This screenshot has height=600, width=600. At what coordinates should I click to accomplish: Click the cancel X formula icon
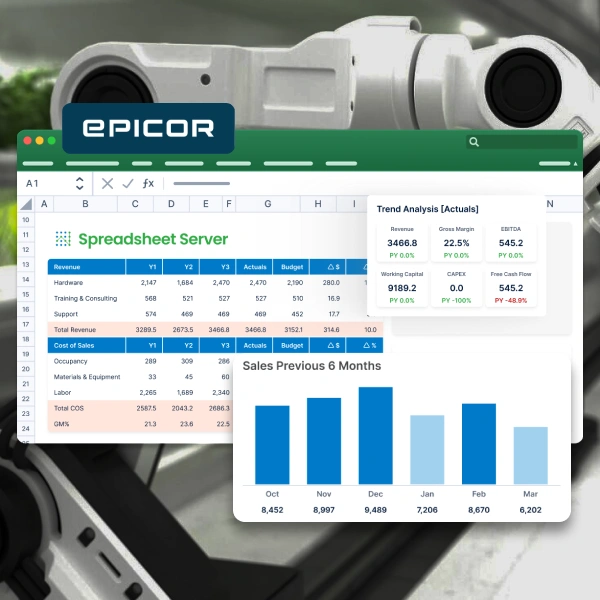pyautogui.click(x=107, y=184)
